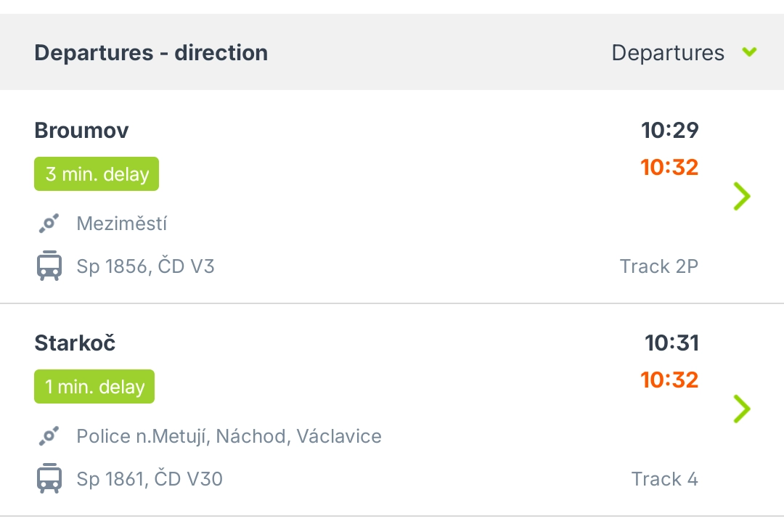
Task: Click train label Sp 1861, ČD V30
Action: (150, 479)
